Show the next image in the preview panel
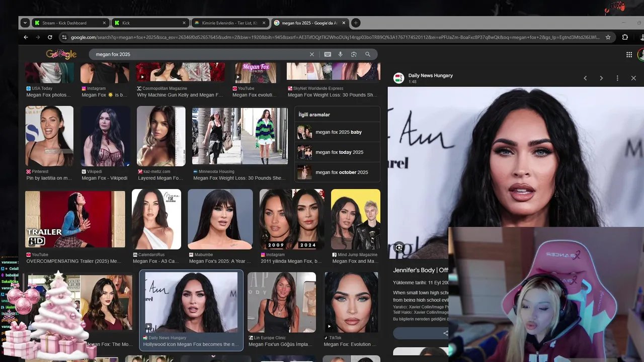 601,78
